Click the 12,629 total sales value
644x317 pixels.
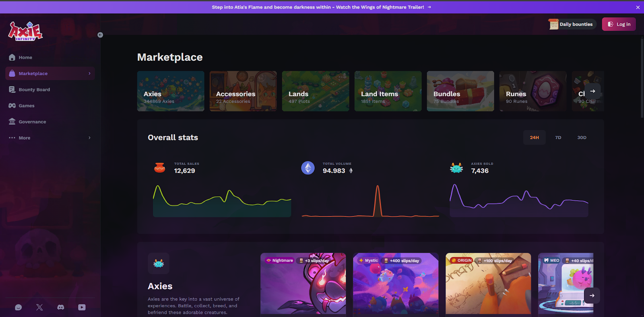pos(184,171)
